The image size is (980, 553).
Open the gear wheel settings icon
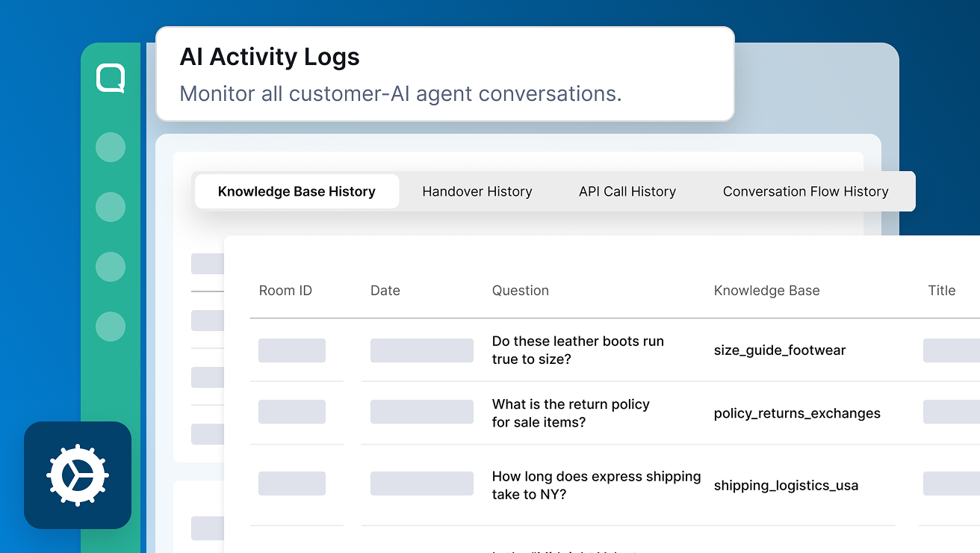click(x=78, y=475)
